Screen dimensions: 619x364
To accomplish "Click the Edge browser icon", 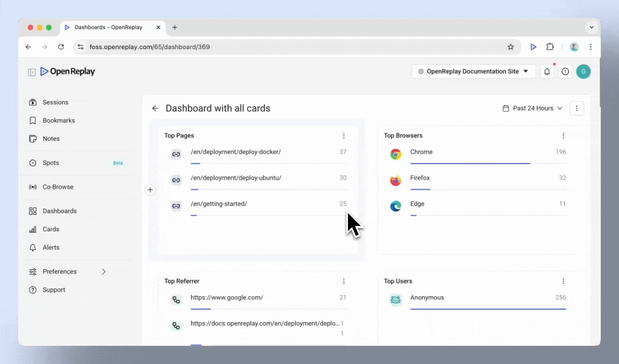I will [396, 206].
